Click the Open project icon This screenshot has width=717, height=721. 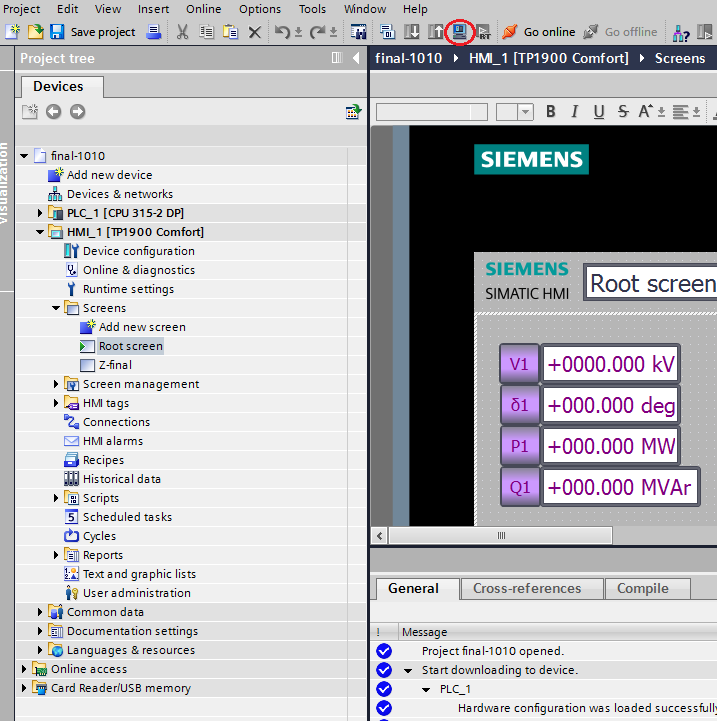click(x=35, y=32)
